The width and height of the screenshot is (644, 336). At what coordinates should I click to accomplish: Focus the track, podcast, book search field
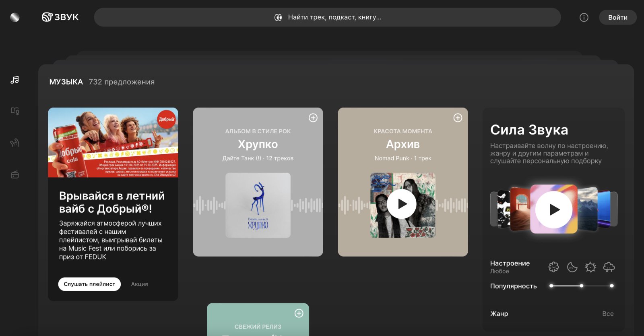click(x=327, y=17)
